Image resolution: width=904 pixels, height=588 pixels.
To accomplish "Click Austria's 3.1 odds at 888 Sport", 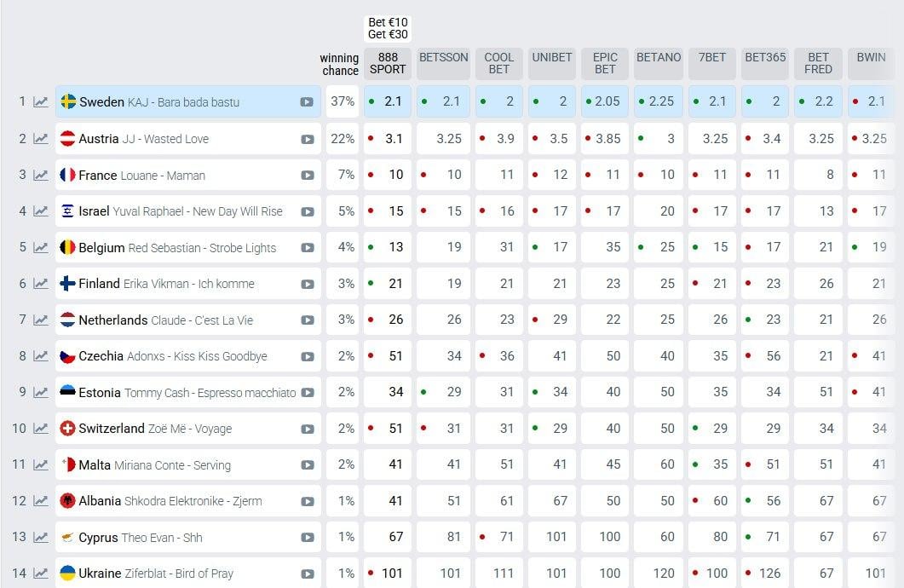I will (388, 138).
